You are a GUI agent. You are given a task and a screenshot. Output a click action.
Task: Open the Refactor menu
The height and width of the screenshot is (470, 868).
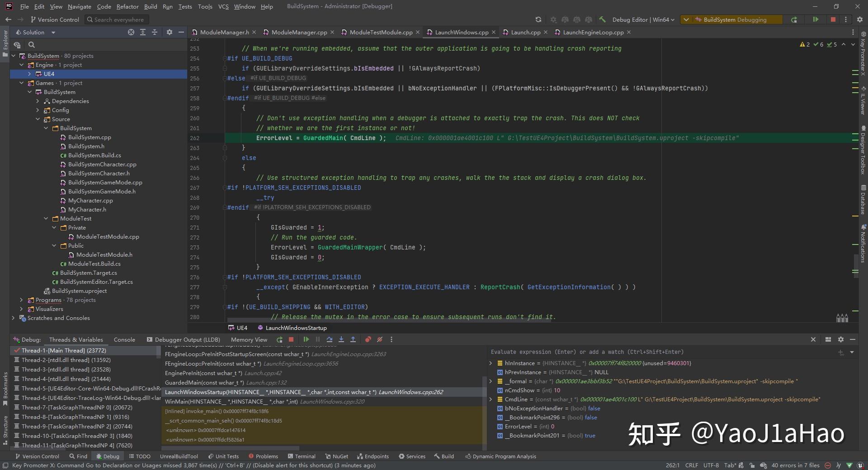[x=127, y=6]
